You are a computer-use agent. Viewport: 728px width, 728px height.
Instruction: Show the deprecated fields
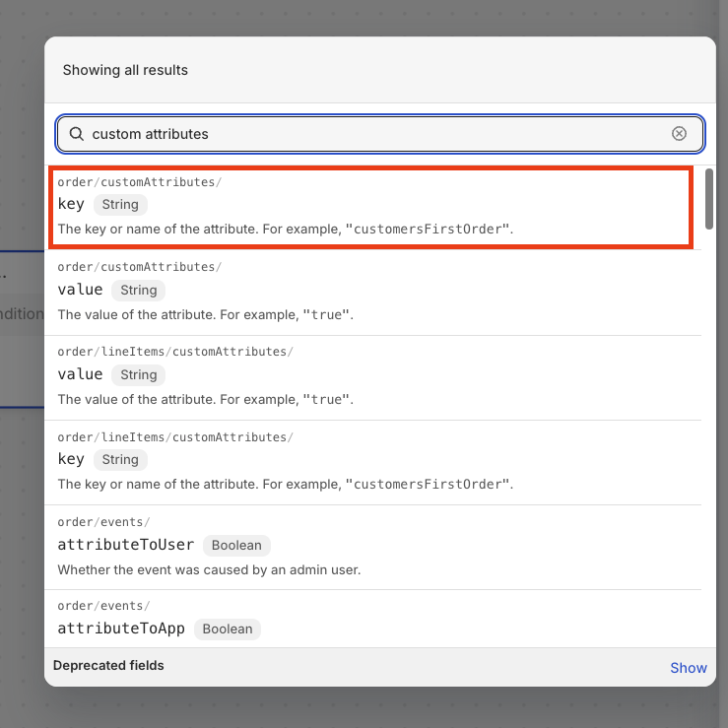click(688, 668)
